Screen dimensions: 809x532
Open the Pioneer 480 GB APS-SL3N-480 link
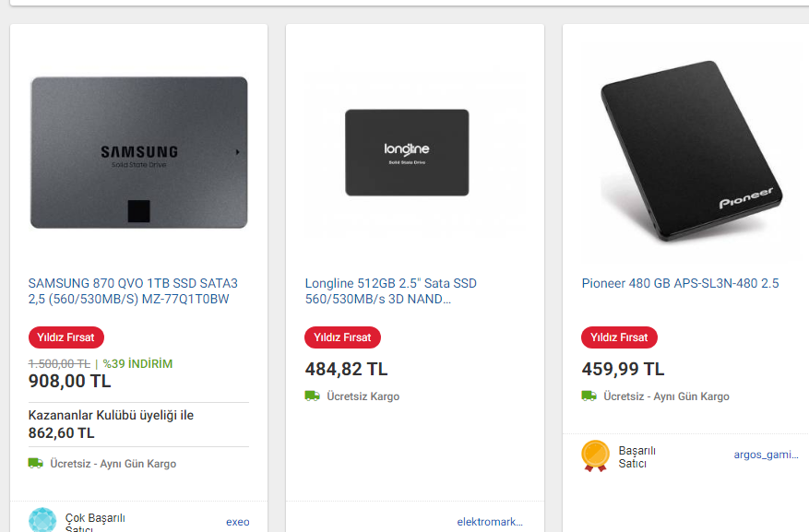(680, 283)
